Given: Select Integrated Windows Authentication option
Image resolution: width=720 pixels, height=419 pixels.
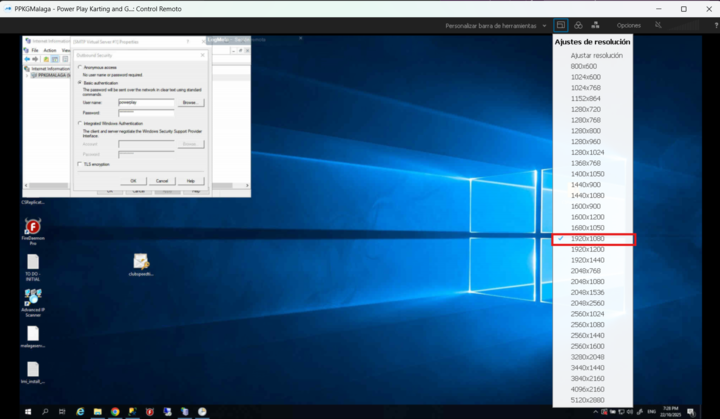Looking at the screenshot, I should 79,124.
